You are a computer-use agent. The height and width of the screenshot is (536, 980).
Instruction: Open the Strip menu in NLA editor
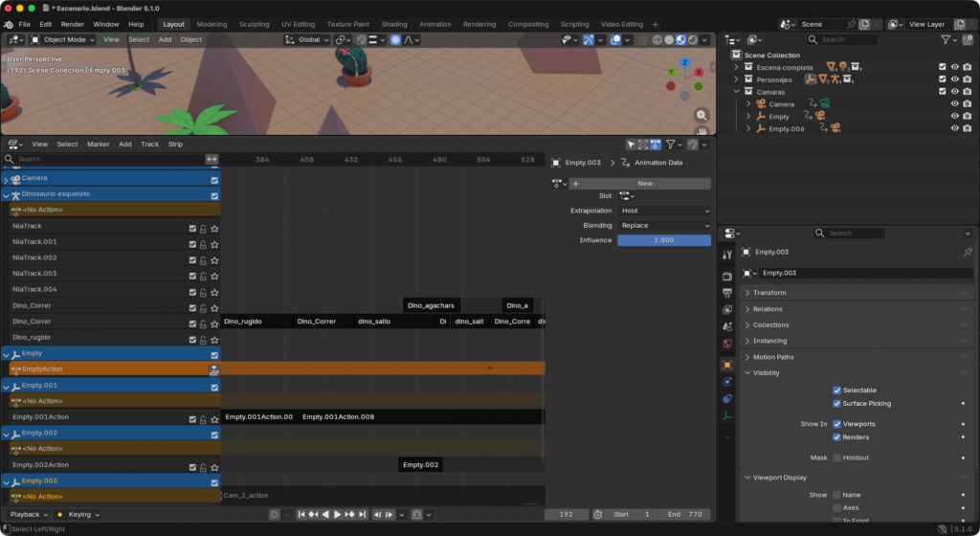175,145
